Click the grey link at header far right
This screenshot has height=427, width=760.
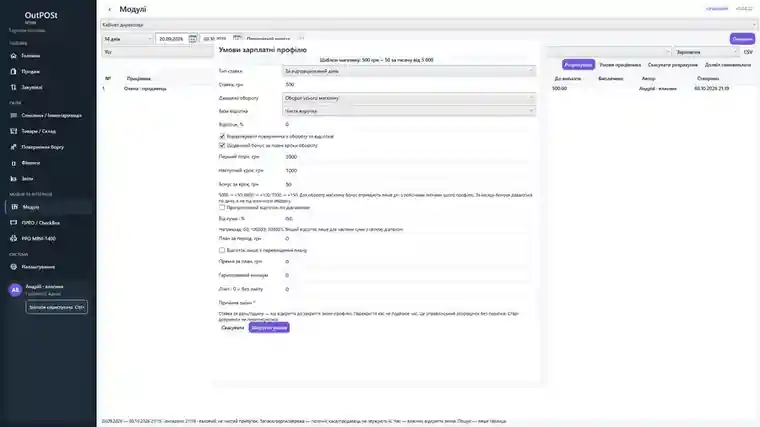(744, 8)
